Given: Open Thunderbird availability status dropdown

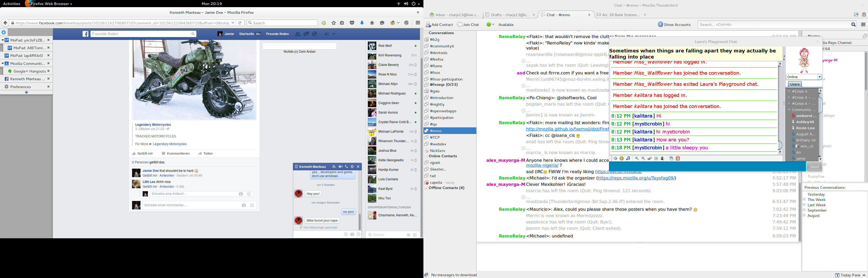Looking at the screenshot, I should (x=491, y=25).
